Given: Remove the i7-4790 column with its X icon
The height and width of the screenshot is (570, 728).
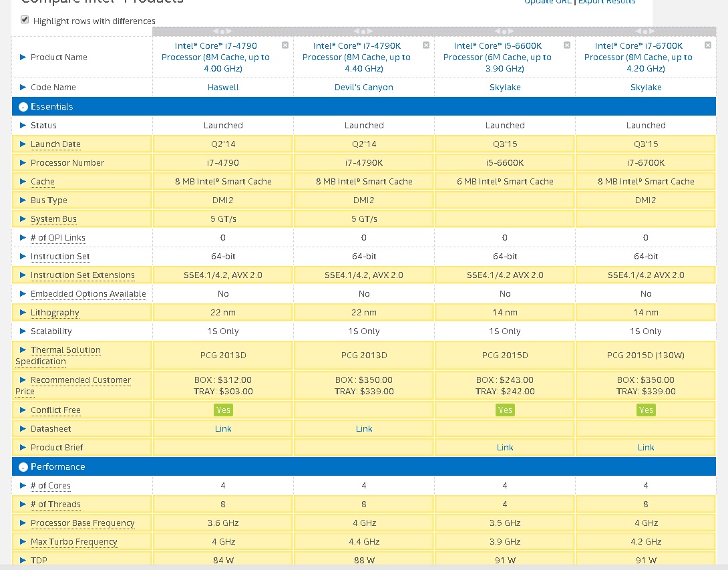Looking at the screenshot, I should (x=285, y=45).
